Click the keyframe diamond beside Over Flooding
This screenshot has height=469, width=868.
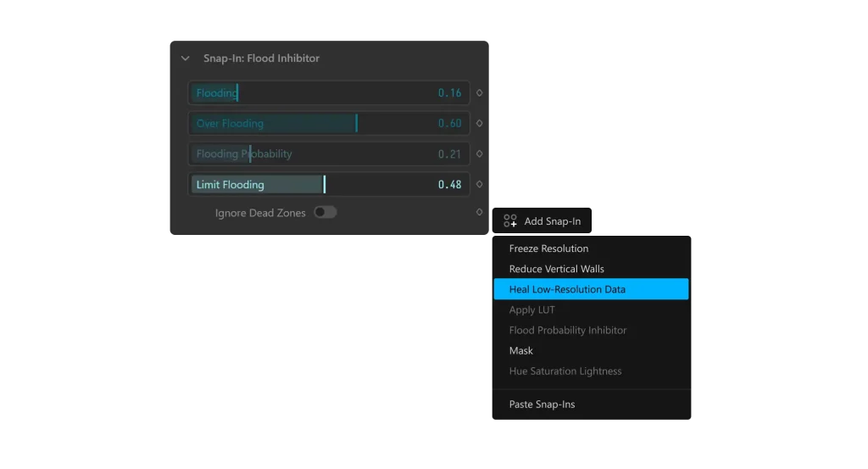[x=479, y=124]
